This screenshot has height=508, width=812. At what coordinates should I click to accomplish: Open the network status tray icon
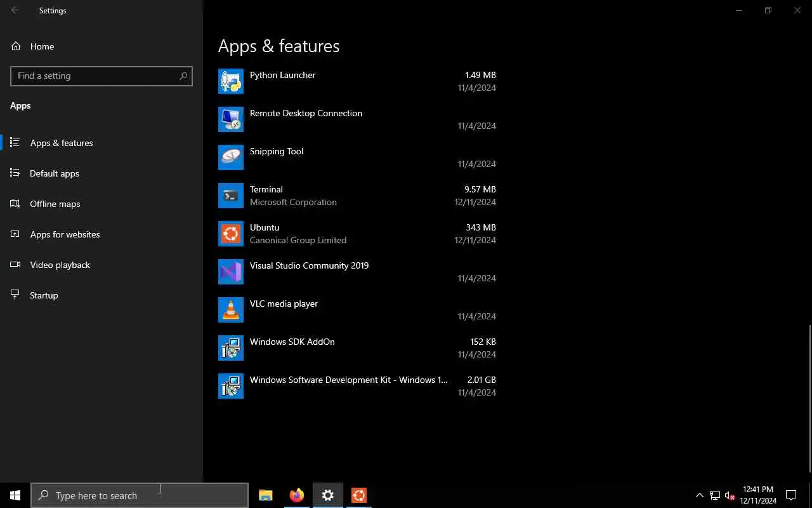[715, 495]
